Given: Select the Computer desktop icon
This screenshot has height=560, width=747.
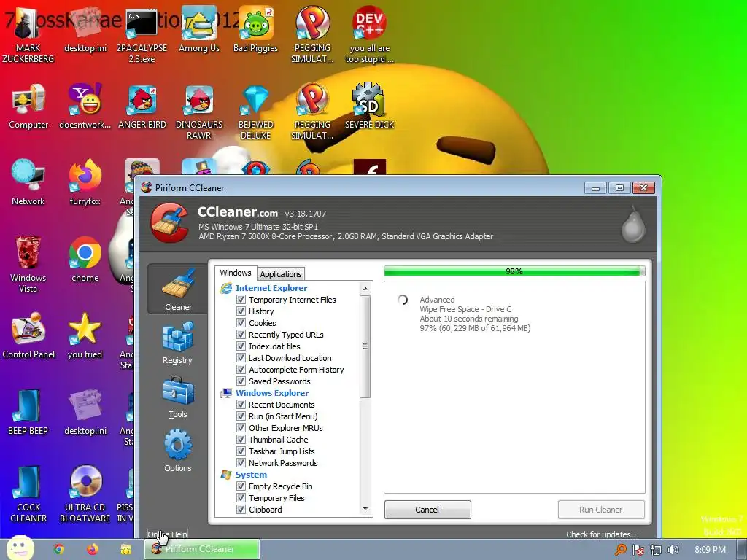Looking at the screenshot, I should tap(28, 106).
